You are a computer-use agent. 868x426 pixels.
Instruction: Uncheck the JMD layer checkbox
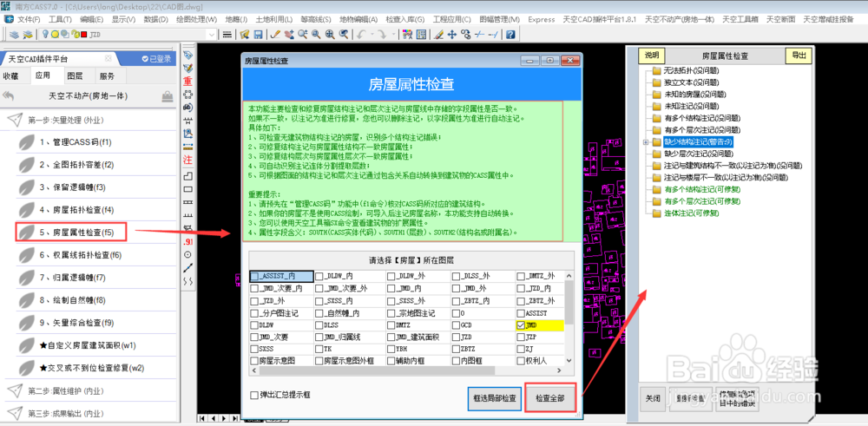520,325
